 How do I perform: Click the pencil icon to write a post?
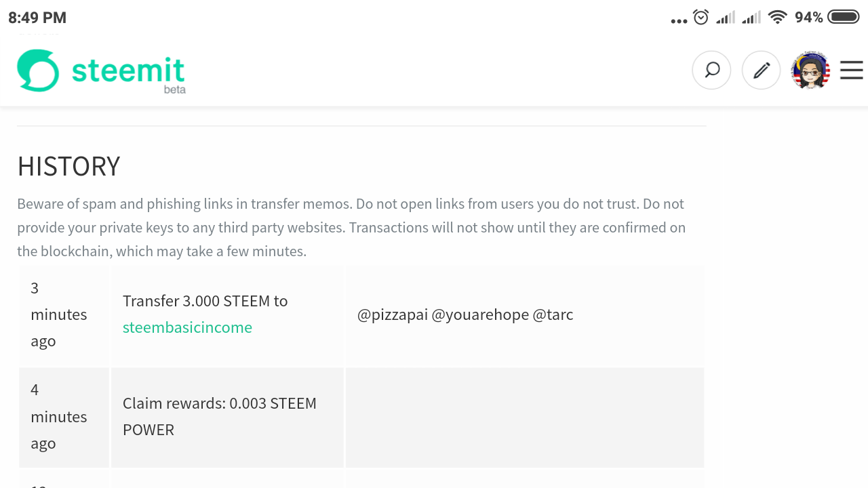[x=762, y=70]
